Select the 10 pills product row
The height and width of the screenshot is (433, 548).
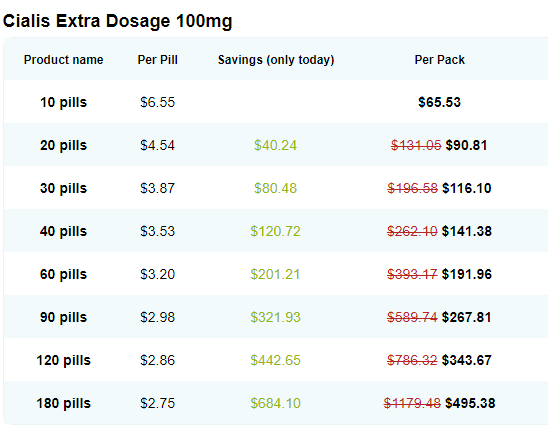click(x=275, y=102)
